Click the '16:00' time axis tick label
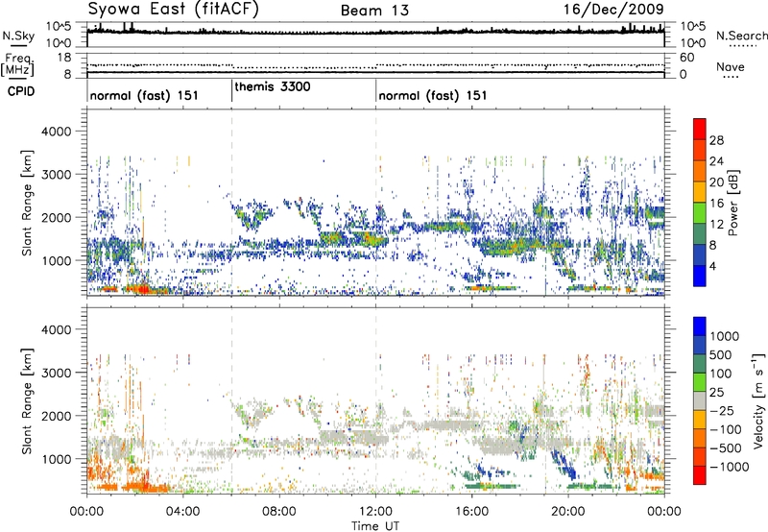Screen dimensions: 768x532 471,512
